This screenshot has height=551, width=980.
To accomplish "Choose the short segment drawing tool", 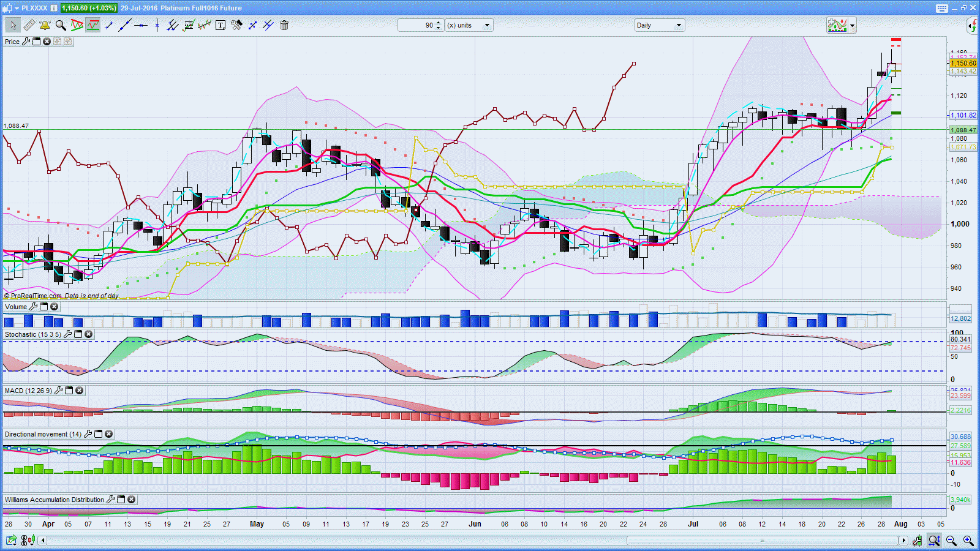I will pyautogui.click(x=110, y=25).
